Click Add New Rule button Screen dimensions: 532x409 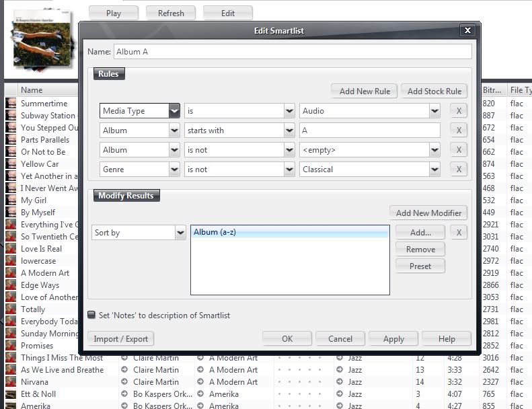pos(365,91)
